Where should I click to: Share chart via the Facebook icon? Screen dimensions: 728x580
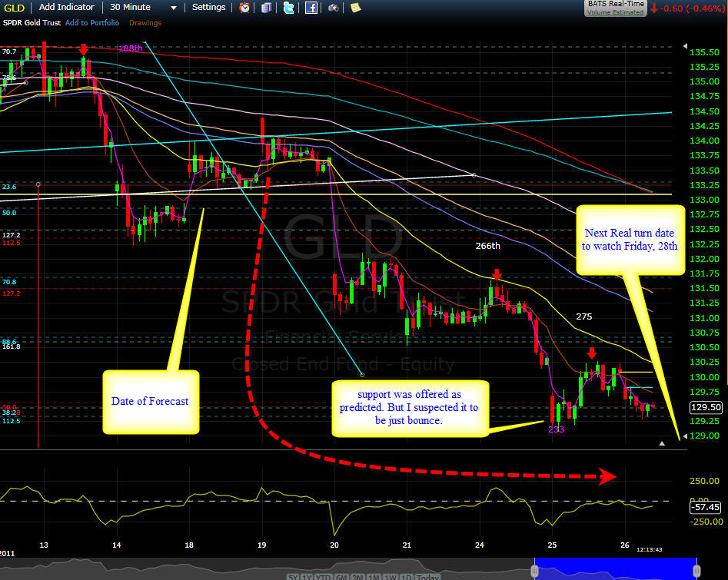coord(311,8)
